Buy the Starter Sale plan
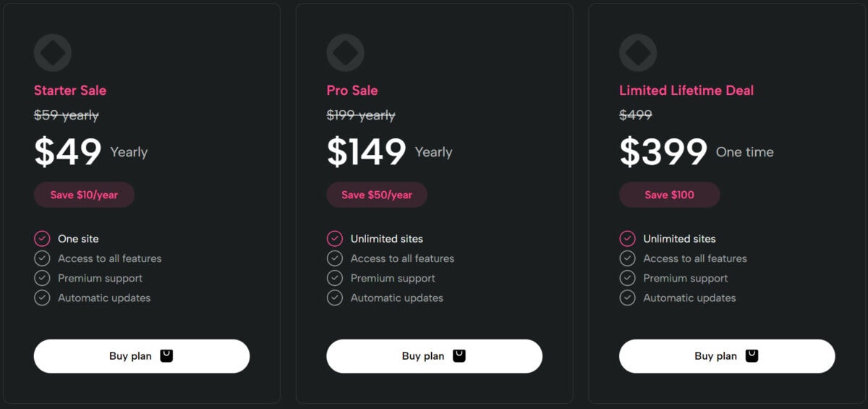This screenshot has width=868, height=409. (142, 356)
